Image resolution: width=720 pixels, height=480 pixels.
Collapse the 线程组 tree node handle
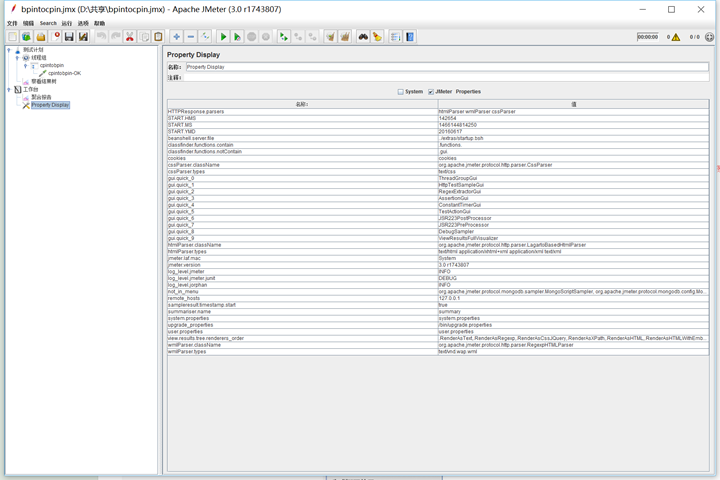17,58
